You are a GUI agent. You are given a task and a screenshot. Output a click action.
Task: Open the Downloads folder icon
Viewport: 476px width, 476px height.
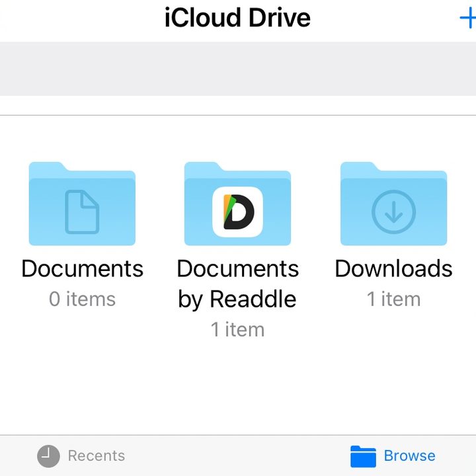click(394, 204)
